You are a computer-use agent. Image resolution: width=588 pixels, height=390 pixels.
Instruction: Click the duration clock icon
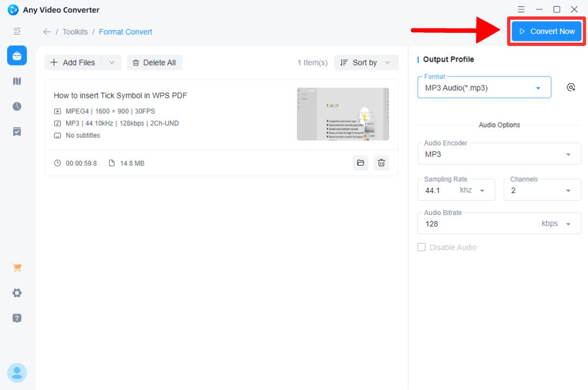(57, 163)
